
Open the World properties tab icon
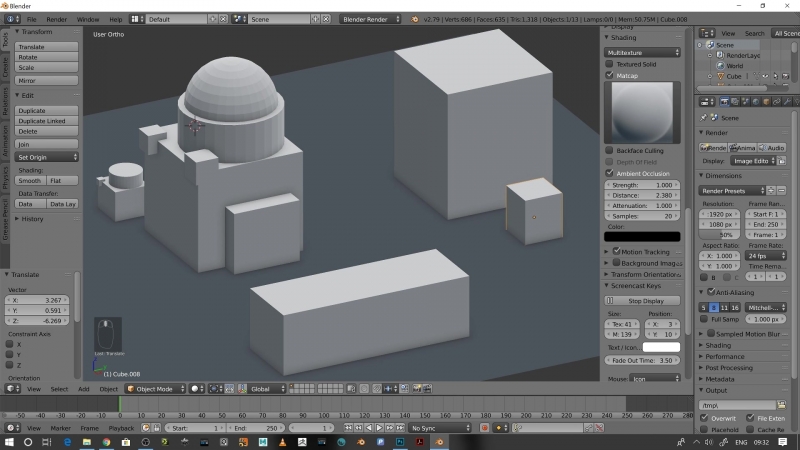coord(756,102)
